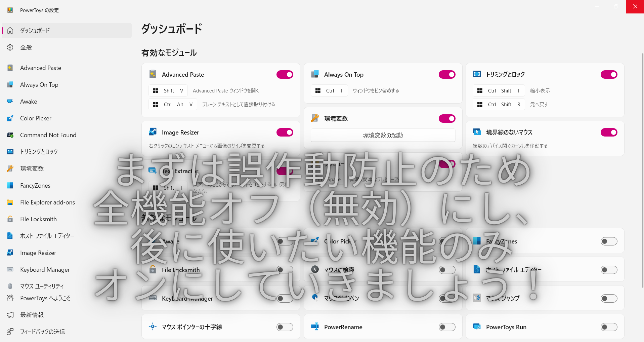The image size is (644, 342).
Task: Select the Image Resizer card icon
Action: tap(153, 132)
